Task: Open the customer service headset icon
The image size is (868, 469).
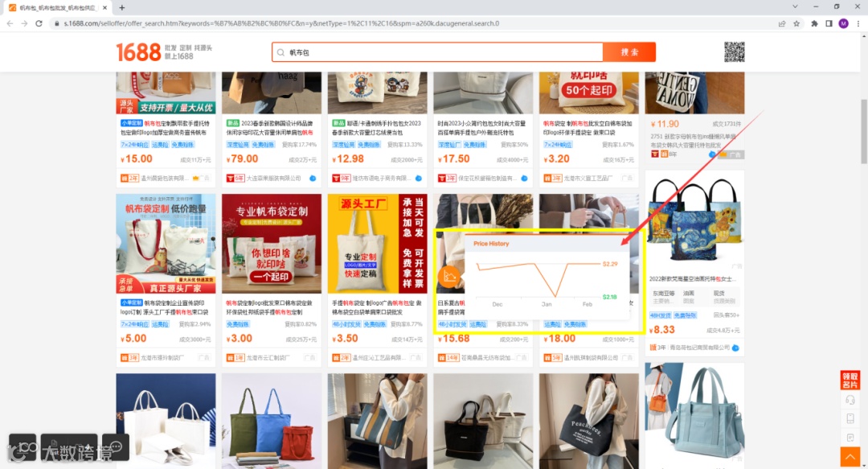Action: pyautogui.click(x=850, y=400)
